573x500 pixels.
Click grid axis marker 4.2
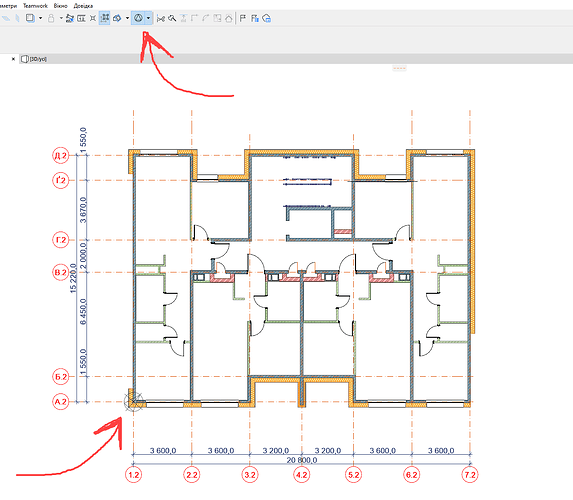point(301,475)
